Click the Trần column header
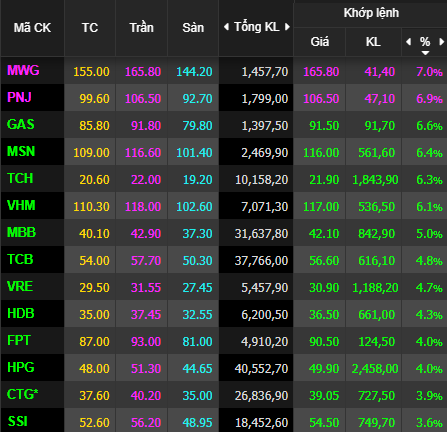This screenshot has height=432, width=447. click(x=141, y=27)
